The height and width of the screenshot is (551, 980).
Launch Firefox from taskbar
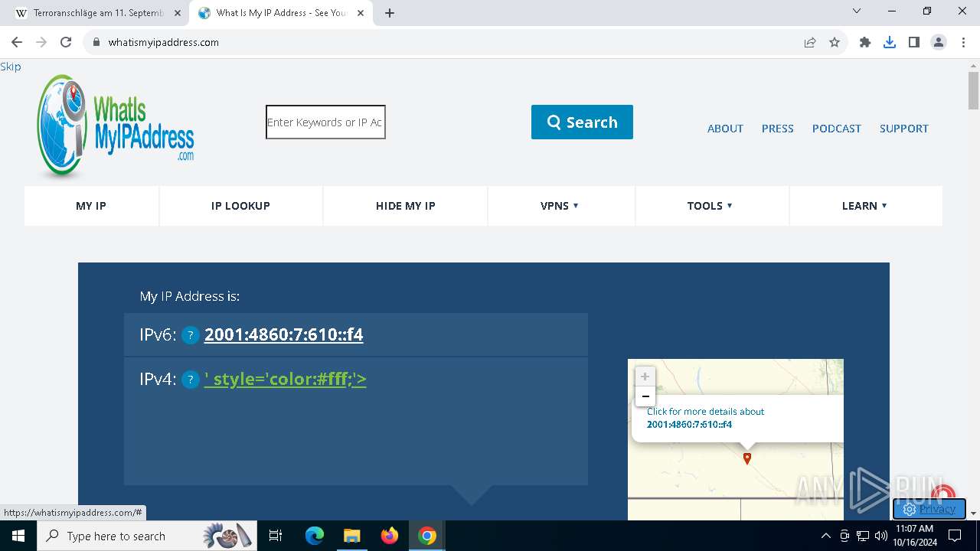390,536
